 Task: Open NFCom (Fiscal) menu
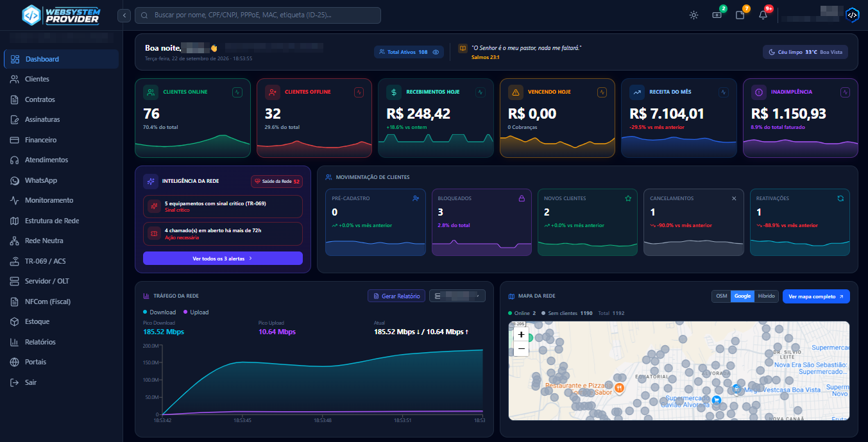(62, 302)
